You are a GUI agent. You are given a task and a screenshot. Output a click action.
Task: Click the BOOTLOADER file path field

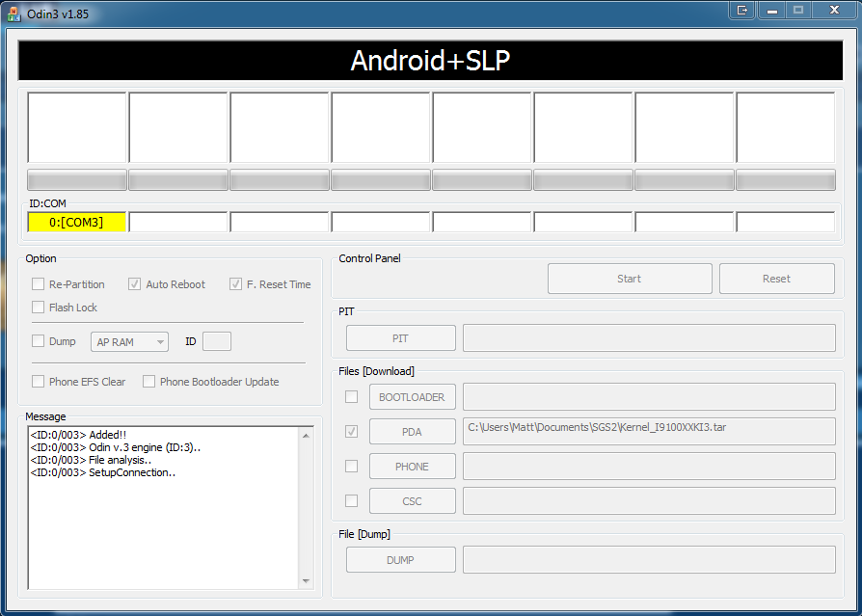(x=649, y=397)
